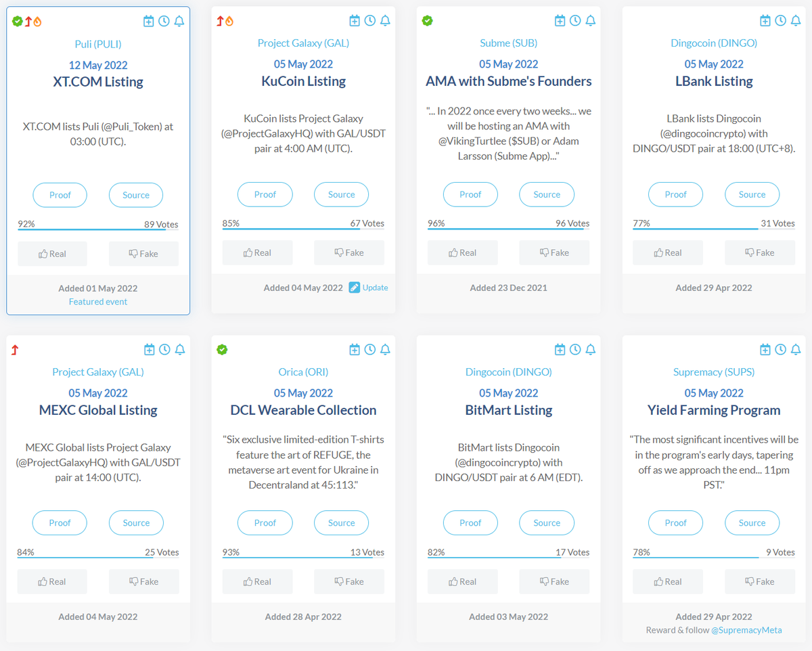Click bell icon on Yield Farming Program card
Image resolution: width=812 pixels, height=651 pixels.
(796, 350)
